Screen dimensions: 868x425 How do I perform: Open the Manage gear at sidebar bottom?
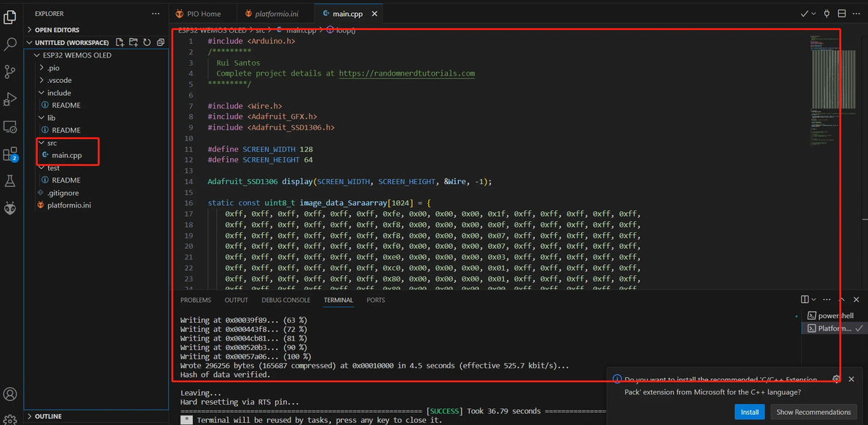coord(10,418)
